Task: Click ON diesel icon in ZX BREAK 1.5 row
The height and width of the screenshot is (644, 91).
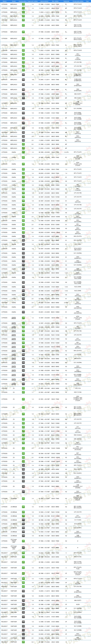Action: (23, 520)
